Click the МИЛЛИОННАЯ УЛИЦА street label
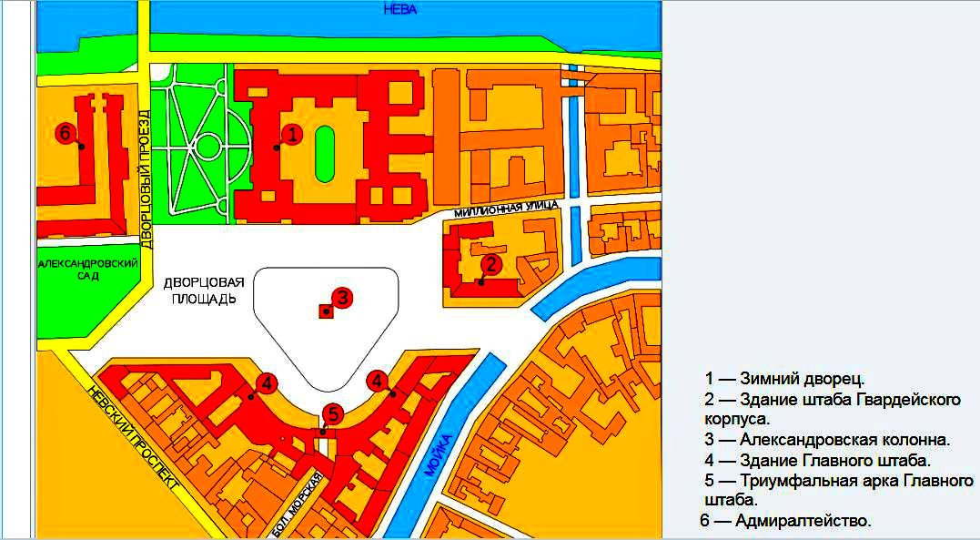This screenshot has height=540, width=980. coord(506,209)
